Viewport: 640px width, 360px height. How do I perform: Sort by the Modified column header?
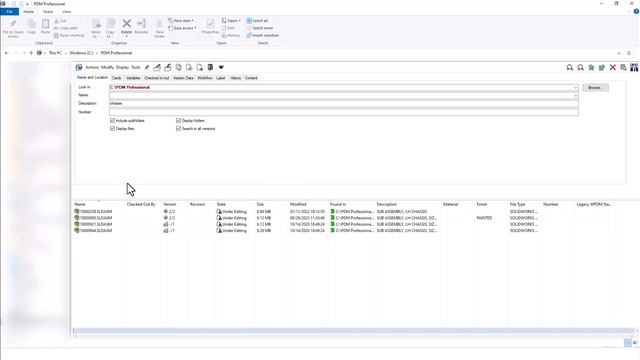(298, 204)
